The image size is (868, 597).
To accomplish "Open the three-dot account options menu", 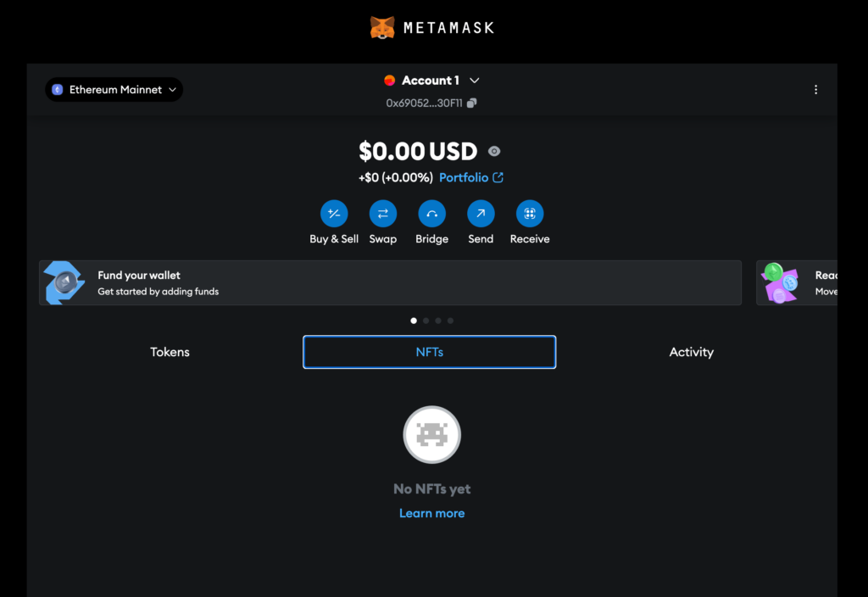I will point(815,90).
